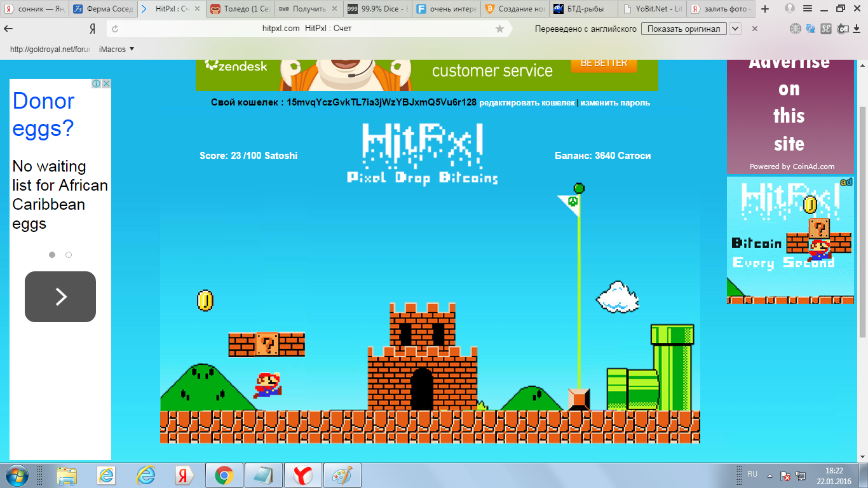Click the AdChoices info icon on left ad
The height and width of the screenshot is (488, 868).
point(96,84)
